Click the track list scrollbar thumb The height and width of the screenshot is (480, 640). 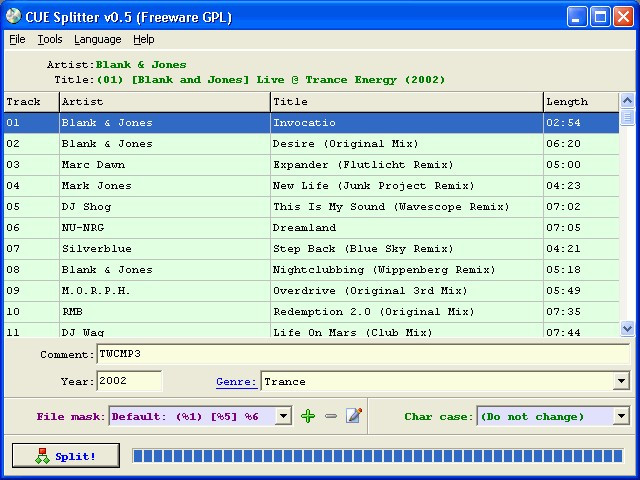pyautogui.click(x=627, y=117)
